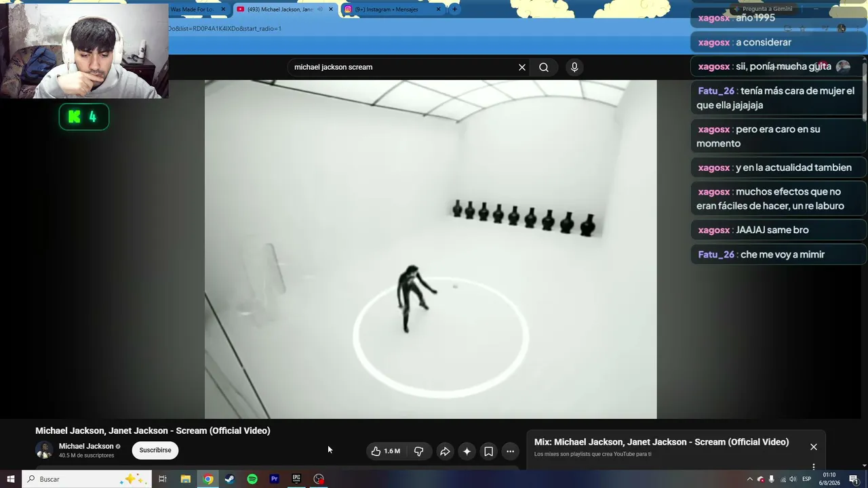The height and width of the screenshot is (488, 868).
Task: Click chat message 'pero era caro en su momento'
Action: [x=778, y=136]
